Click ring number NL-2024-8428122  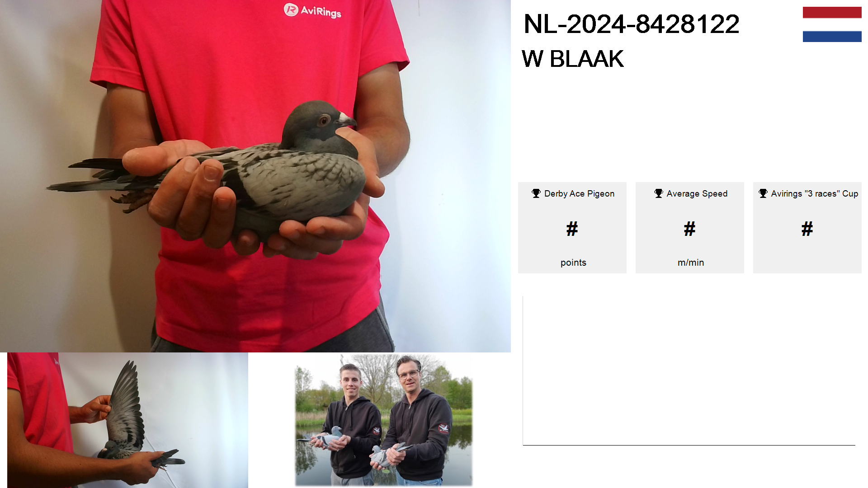tap(632, 24)
